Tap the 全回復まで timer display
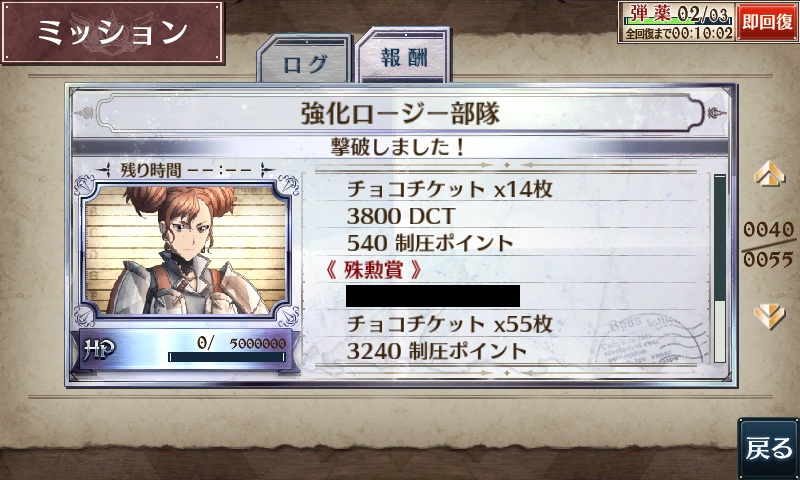This screenshot has height=480, width=800. coord(677,34)
